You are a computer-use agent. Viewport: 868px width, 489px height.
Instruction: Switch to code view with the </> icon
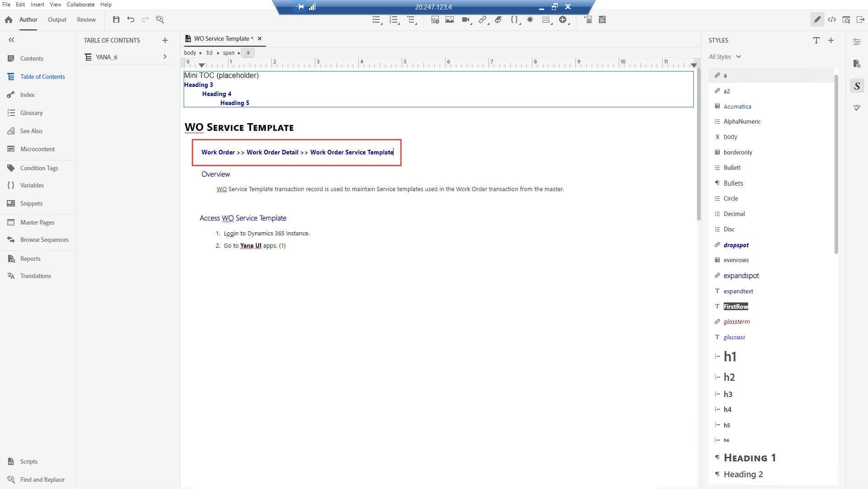pos(832,20)
